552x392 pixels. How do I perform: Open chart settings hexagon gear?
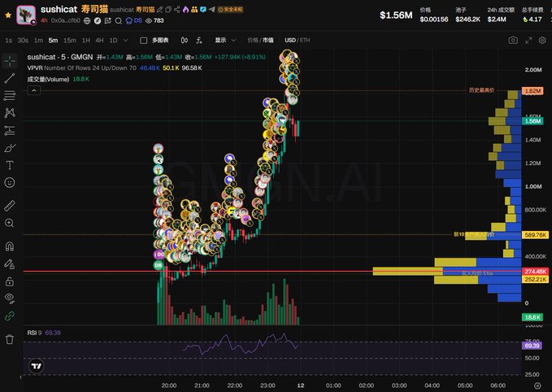pos(542,41)
